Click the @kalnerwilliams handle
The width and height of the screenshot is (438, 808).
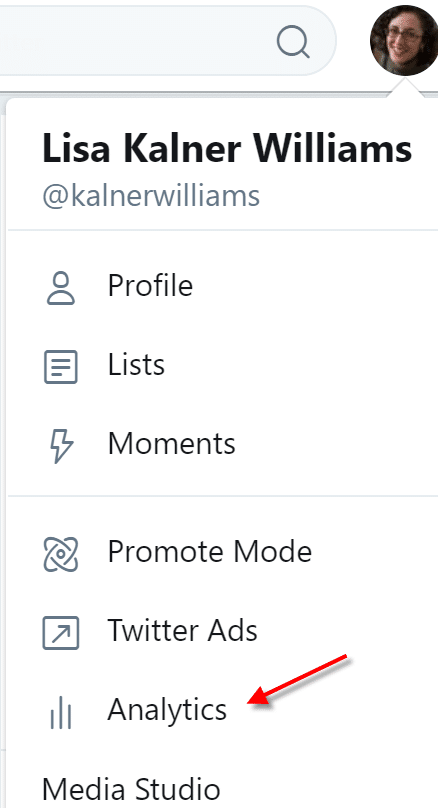pos(151,196)
